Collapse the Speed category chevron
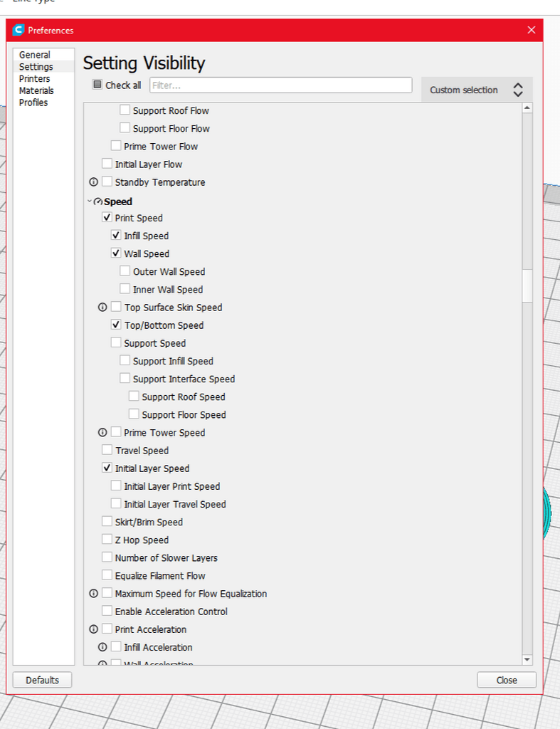This screenshot has width=560, height=729. click(x=89, y=201)
